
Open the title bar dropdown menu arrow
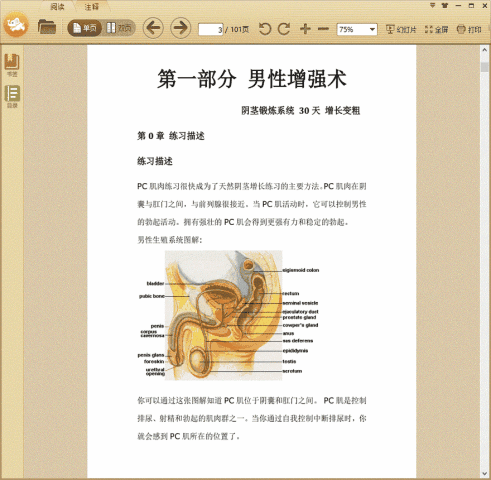coord(432,5)
